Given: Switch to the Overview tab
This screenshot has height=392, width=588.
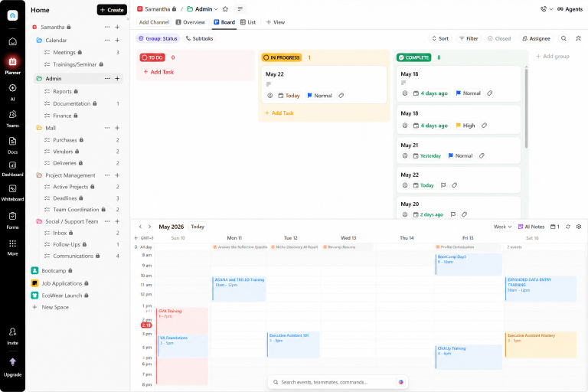Looking at the screenshot, I should click(191, 22).
